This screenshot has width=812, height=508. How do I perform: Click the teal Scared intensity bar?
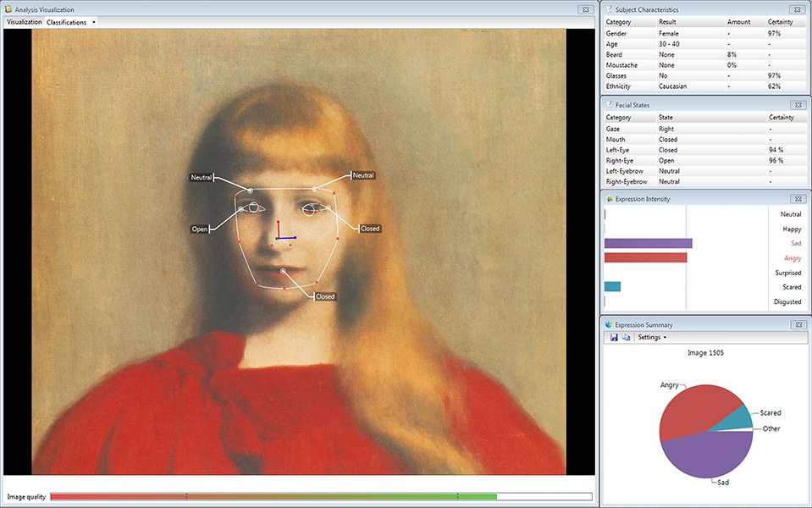pos(612,286)
